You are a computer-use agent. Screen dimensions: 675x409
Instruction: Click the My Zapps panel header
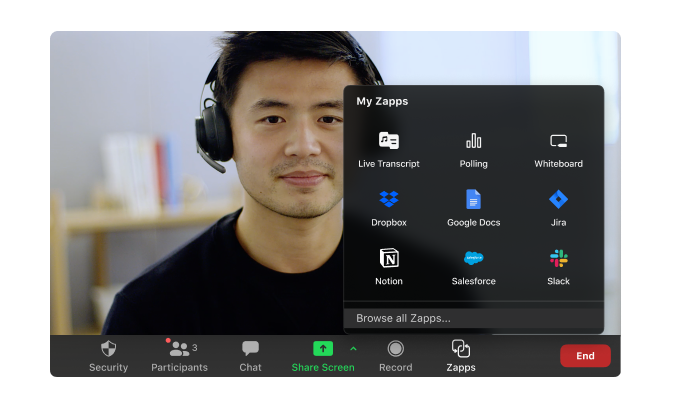tap(382, 101)
